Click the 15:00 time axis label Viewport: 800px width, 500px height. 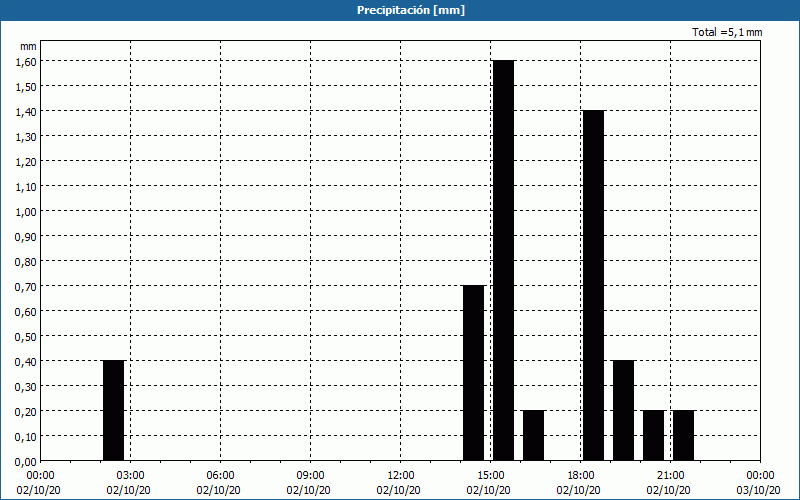coord(490,476)
